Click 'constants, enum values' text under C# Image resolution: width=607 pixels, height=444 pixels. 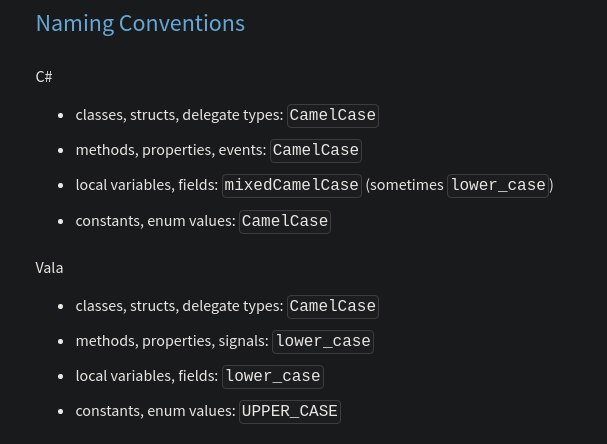156,221
